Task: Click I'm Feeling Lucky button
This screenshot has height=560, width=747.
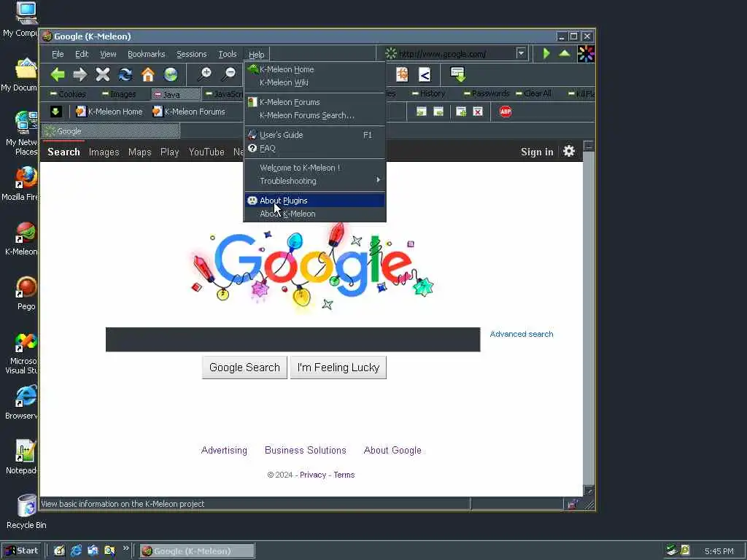Action: (x=338, y=367)
